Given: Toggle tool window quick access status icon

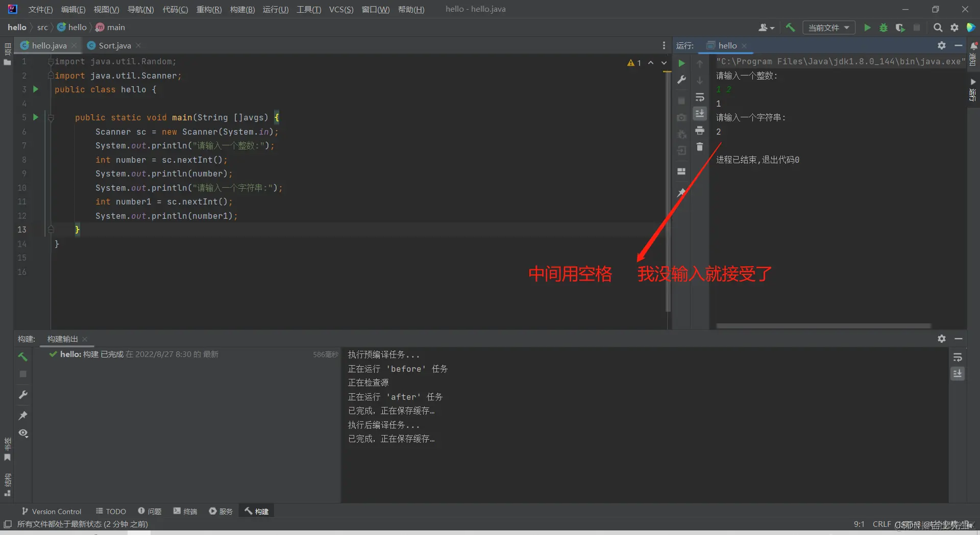Looking at the screenshot, I should pos(8,524).
